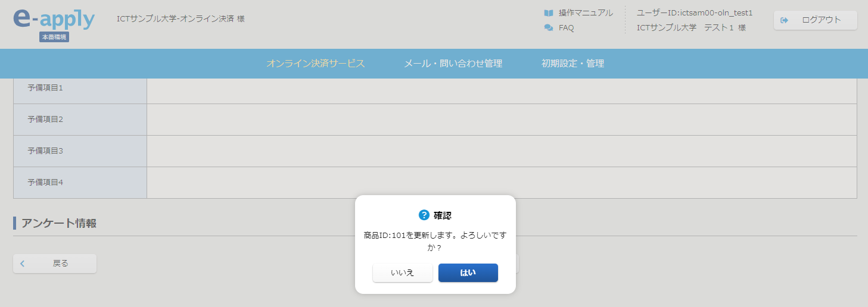This screenshot has height=307, width=868.
Task: Click ICTサンプル大学-オンライン決済 様 header text
Action: (181, 19)
